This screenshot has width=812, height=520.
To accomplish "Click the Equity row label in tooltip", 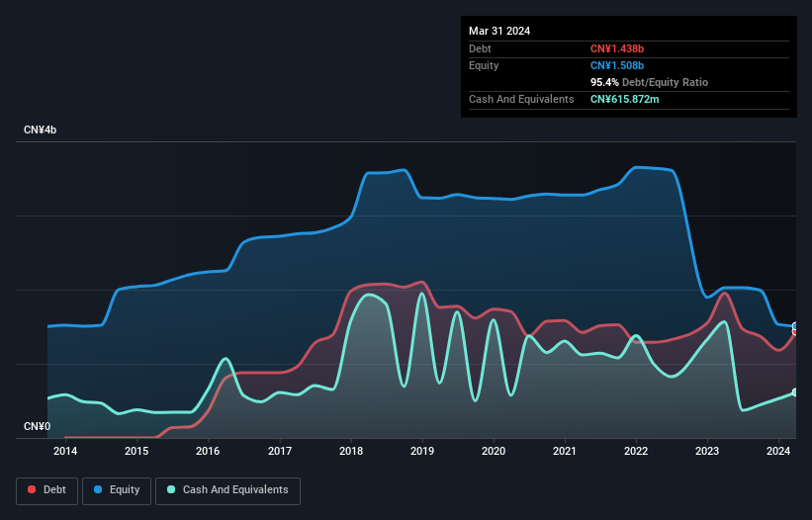I will 484,65.
